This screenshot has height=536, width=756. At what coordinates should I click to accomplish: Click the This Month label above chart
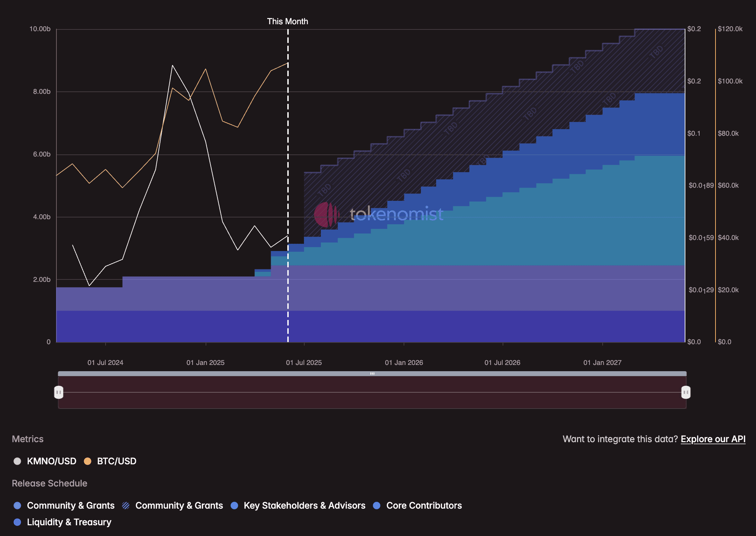[287, 21]
